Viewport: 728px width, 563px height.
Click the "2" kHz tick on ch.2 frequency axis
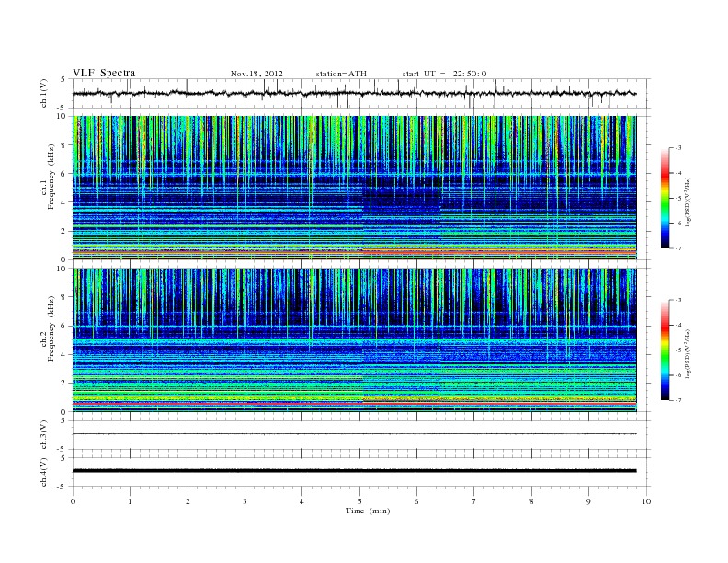click(64, 383)
